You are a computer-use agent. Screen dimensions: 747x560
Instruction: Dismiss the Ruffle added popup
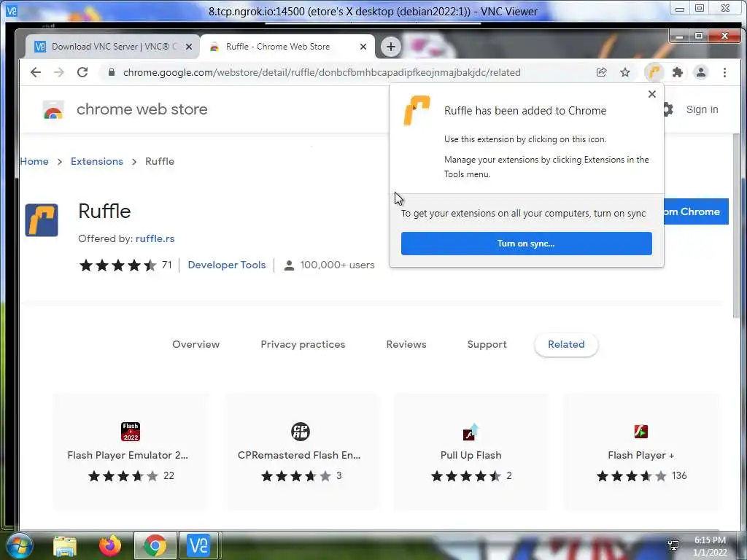[652, 94]
